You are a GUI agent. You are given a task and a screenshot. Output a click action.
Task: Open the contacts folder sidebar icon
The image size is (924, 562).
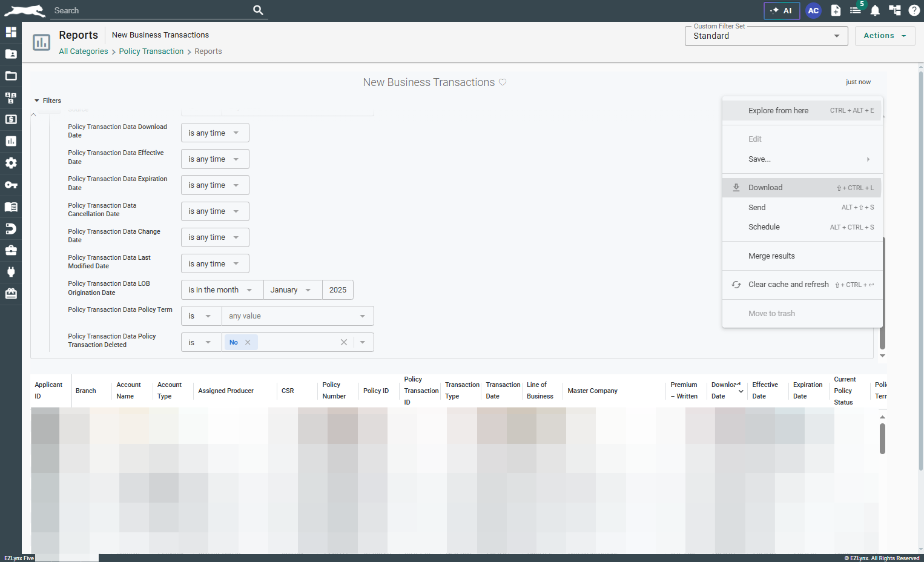click(11, 54)
